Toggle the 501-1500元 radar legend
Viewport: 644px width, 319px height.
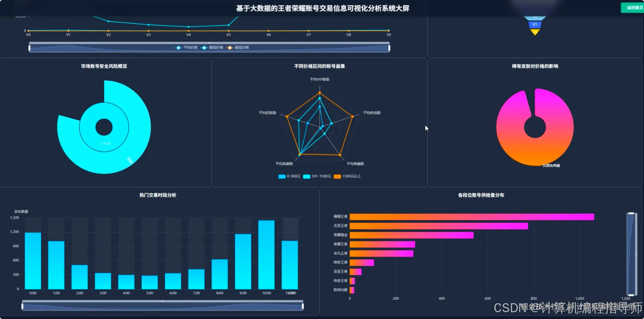pos(317,176)
